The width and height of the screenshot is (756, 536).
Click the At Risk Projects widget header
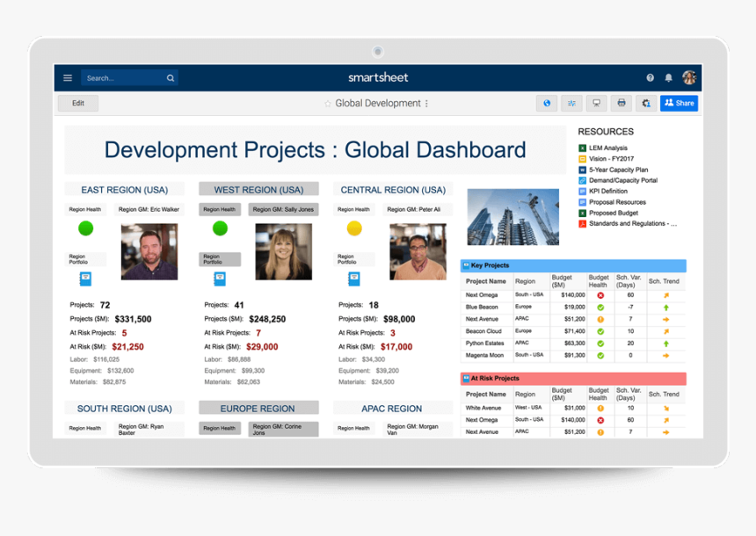pyautogui.click(x=573, y=379)
